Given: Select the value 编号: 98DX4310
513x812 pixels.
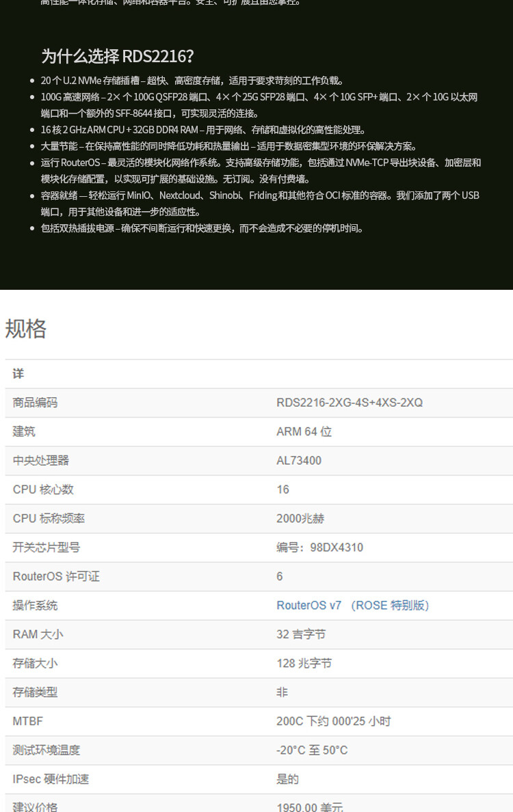Looking at the screenshot, I should pyautogui.click(x=319, y=547).
